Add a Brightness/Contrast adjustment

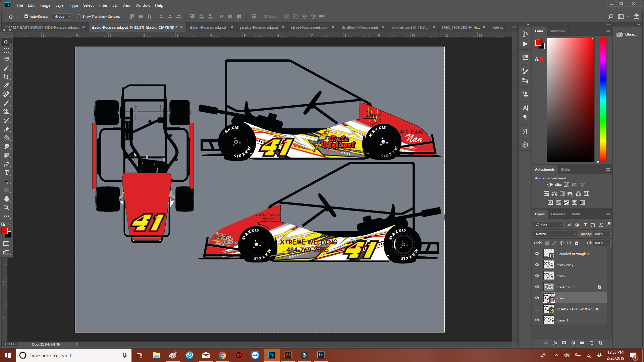550,185
